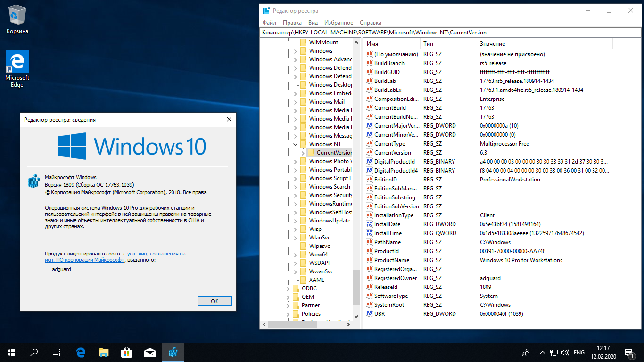This screenshot has width=644, height=362.
Task: Select the Windows NT tree key
Action: pyautogui.click(x=325, y=144)
